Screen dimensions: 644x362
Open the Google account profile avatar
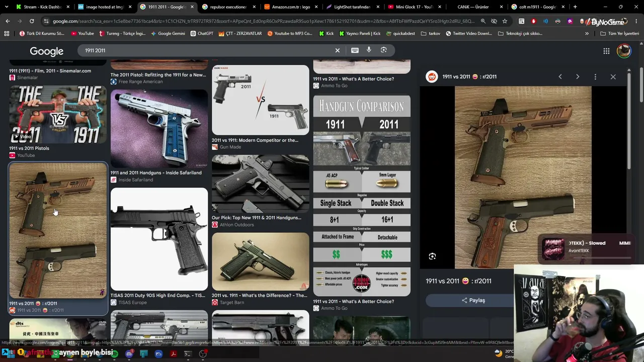click(x=624, y=51)
